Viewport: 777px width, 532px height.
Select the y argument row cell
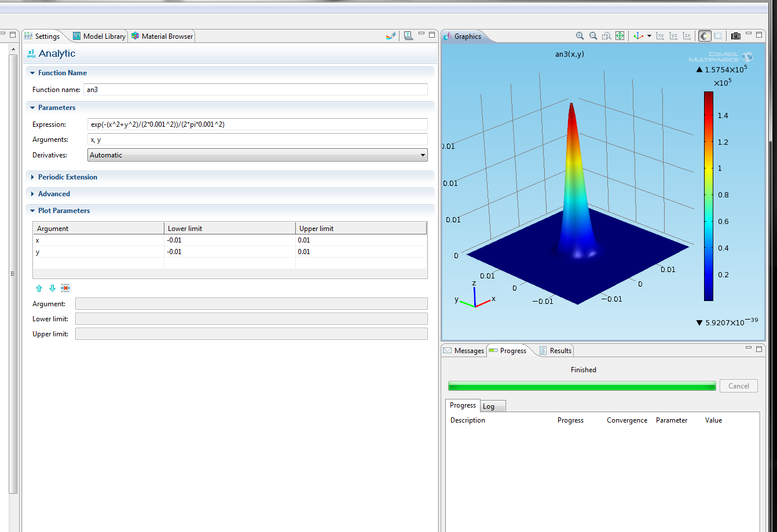[x=98, y=252]
